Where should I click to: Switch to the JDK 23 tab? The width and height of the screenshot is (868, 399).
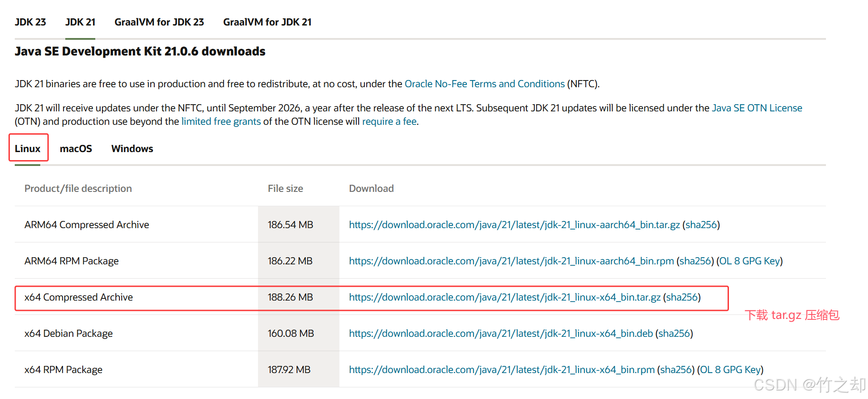click(30, 22)
